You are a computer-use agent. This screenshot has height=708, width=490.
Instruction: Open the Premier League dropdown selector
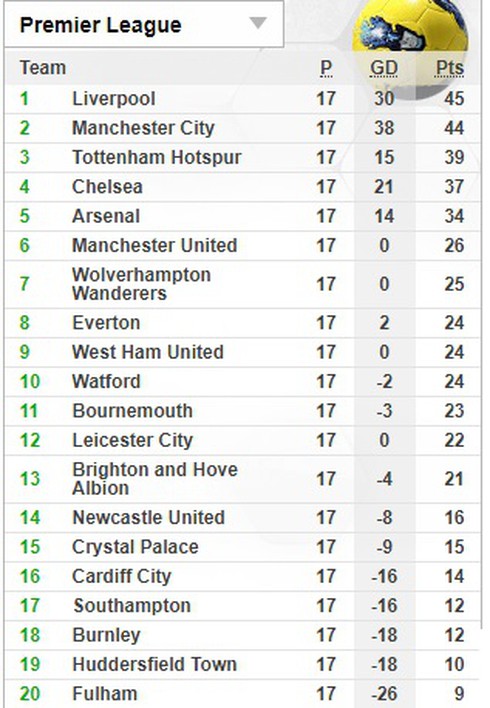[144, 23]
